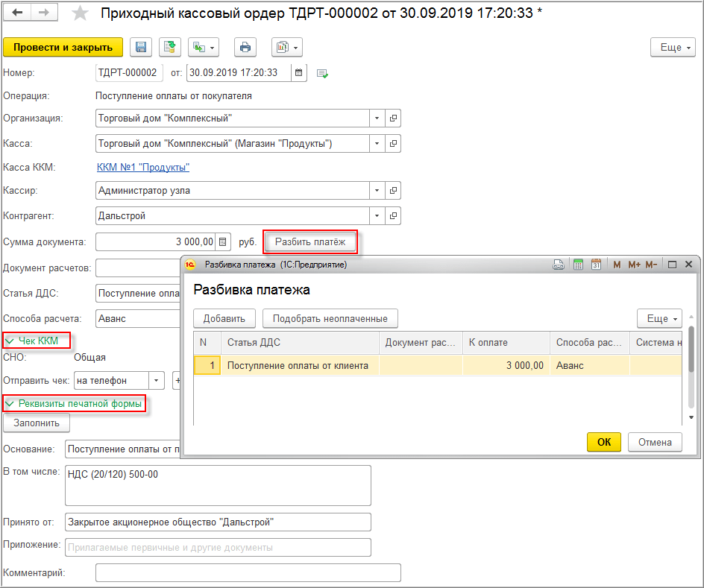704x588 pixels.
Task: Add document to favorites with star icon
Action: point(80,13)
